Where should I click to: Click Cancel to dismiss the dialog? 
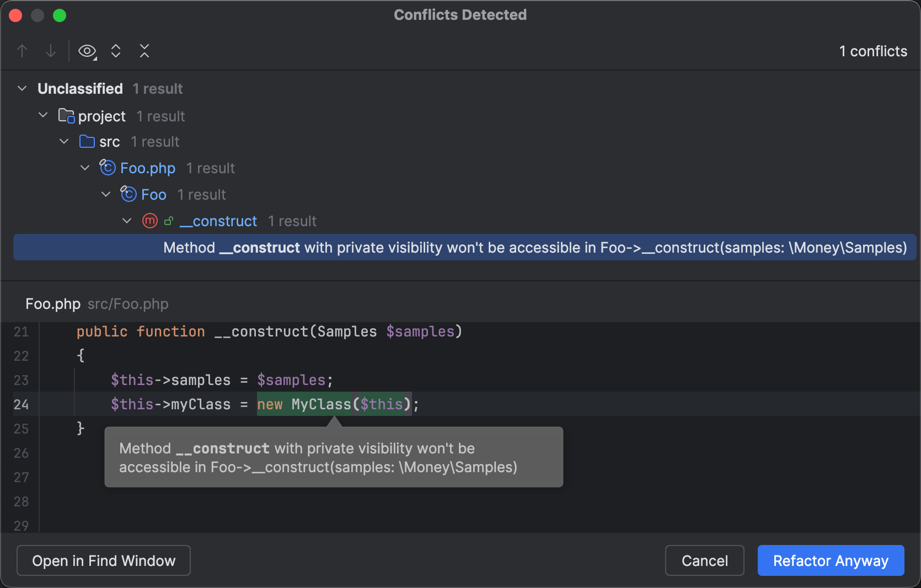pos(704,560)
